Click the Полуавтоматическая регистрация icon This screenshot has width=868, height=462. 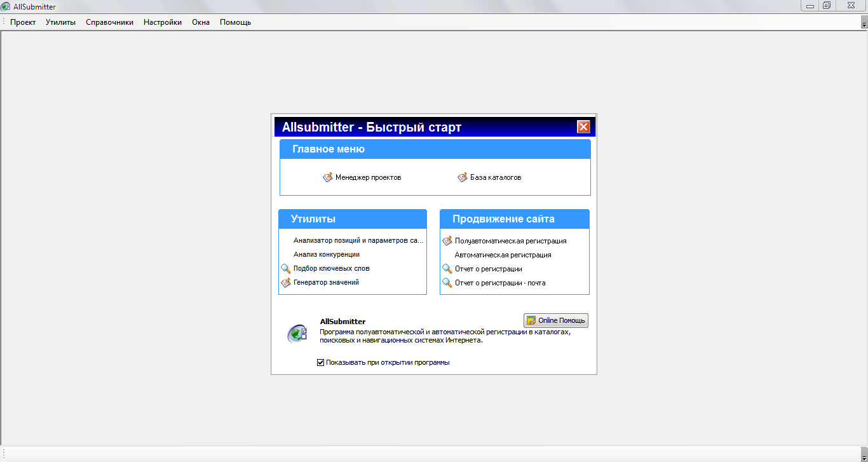[447, 241]
